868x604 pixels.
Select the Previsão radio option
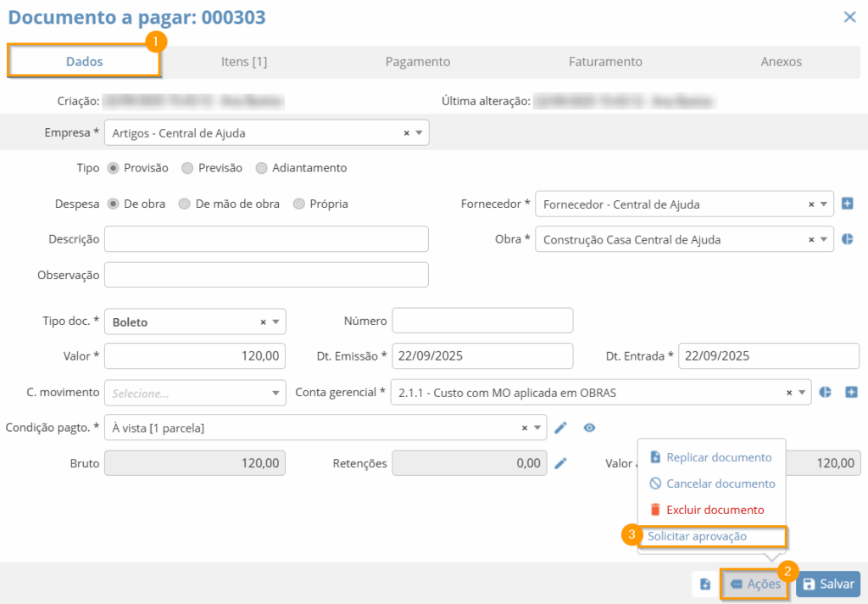click(x=188, y=168)
